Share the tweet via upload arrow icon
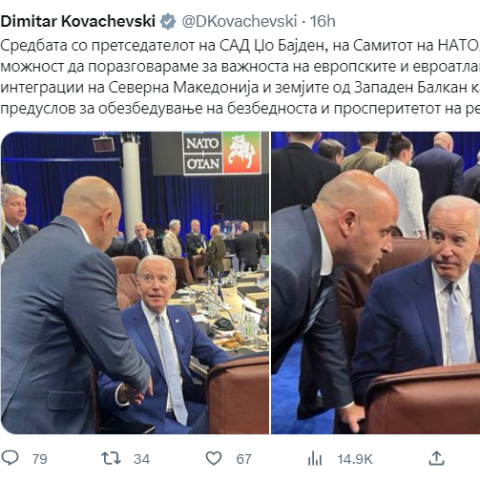 point(436,458)
